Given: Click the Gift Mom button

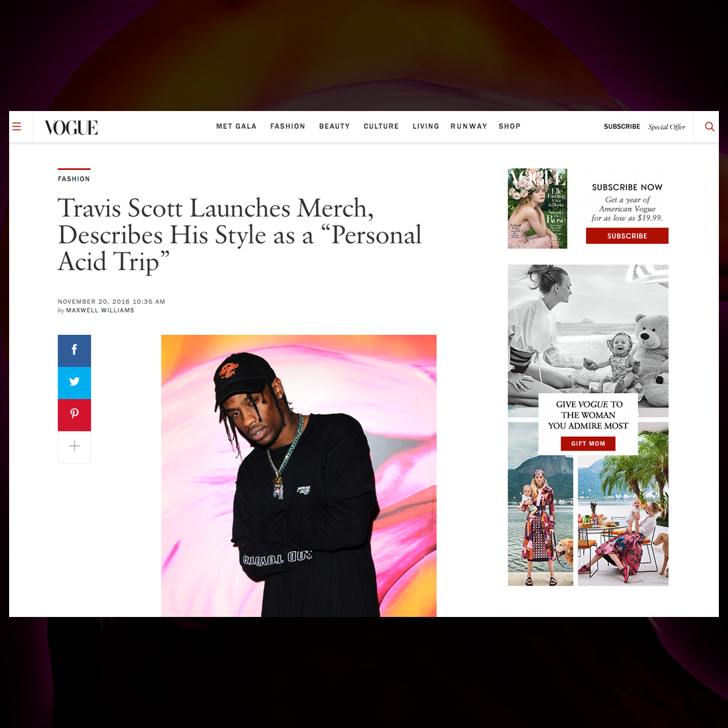Looking at the screenshot, I should [x=588, y=443].
